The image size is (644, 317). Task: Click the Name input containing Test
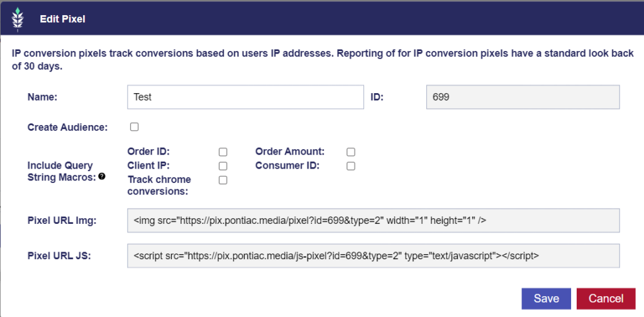tap(246, 97)
